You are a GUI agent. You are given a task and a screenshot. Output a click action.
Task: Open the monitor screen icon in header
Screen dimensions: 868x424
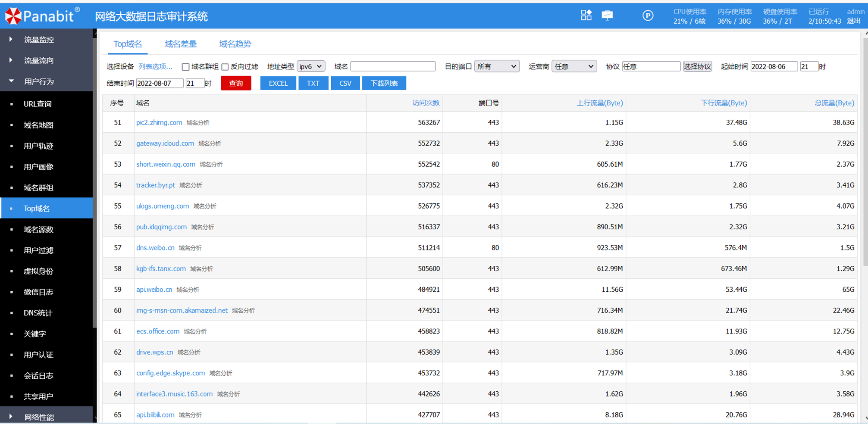coord(607,16)
